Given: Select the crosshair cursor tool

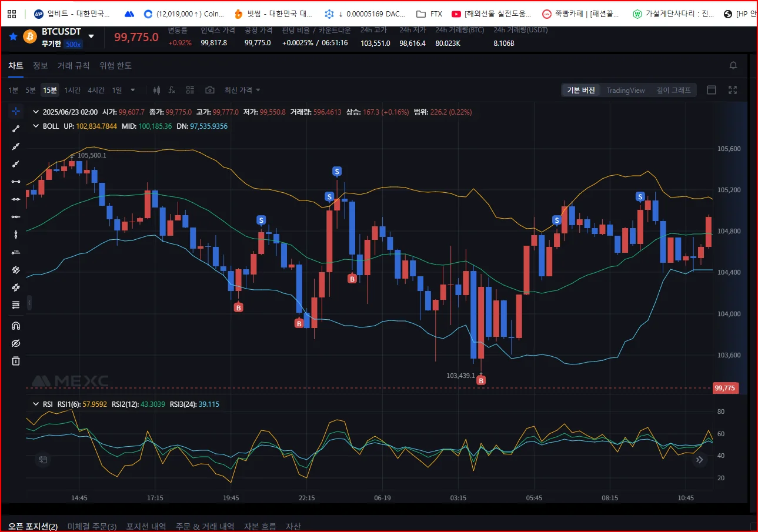Looking at the screenshot, I should pos(16,111).
